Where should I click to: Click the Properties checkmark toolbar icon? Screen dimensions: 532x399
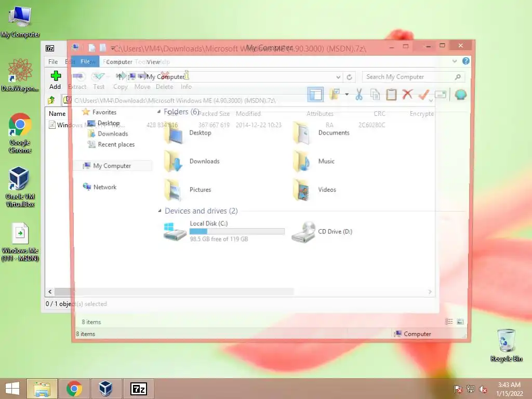coord(424,95)
